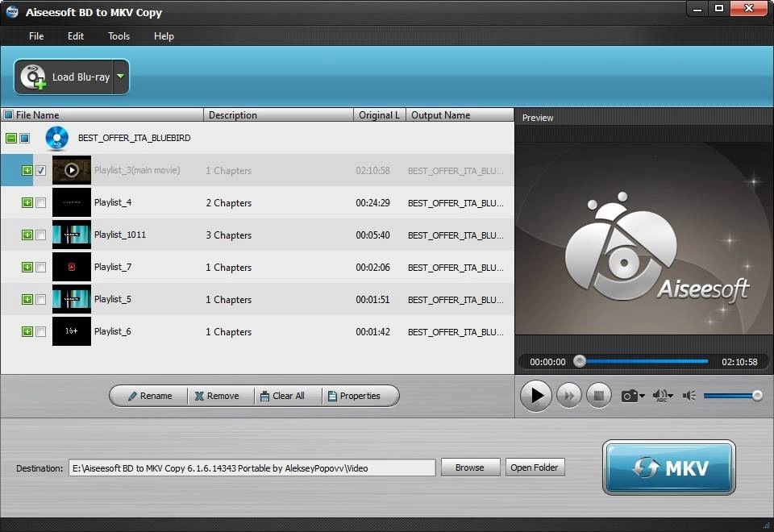Check the Playlist_5 checkbox
The width and height of the screenshot is (774, 532).
tap(40, 300)
